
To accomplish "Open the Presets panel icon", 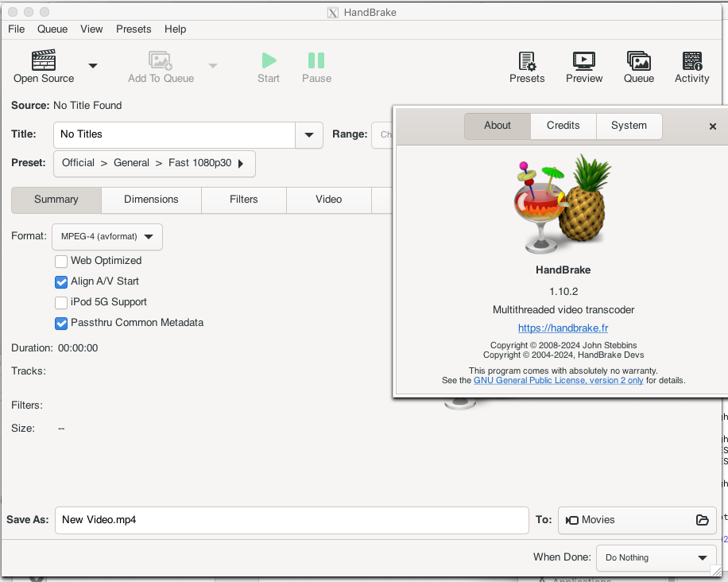I will 527,61.
